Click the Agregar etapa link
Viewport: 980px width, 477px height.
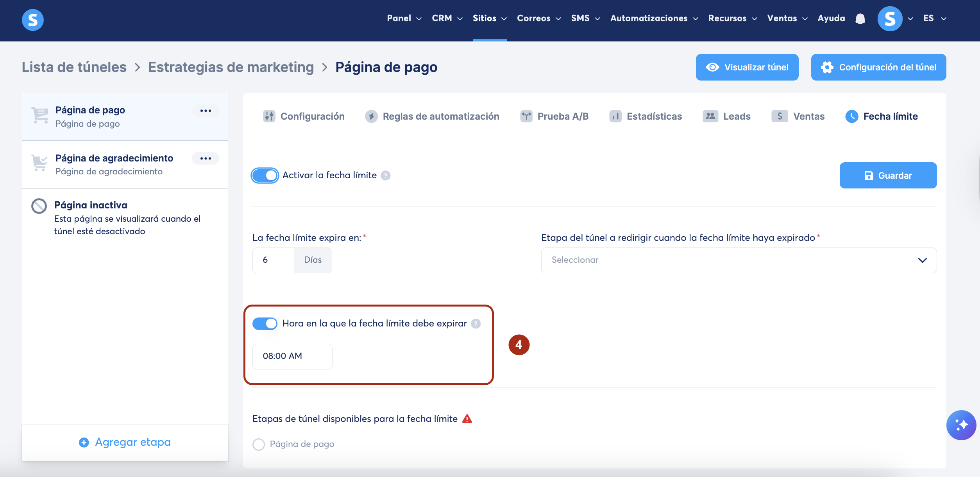point(125,442)
